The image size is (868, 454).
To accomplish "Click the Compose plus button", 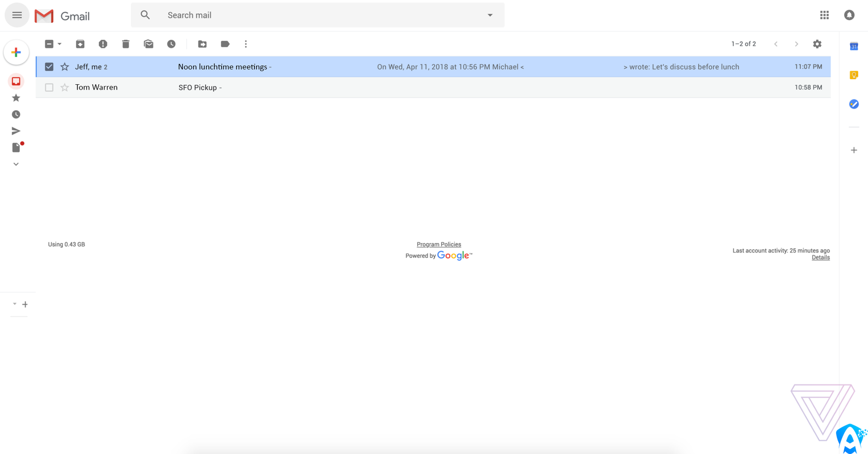I will point(16,52).
